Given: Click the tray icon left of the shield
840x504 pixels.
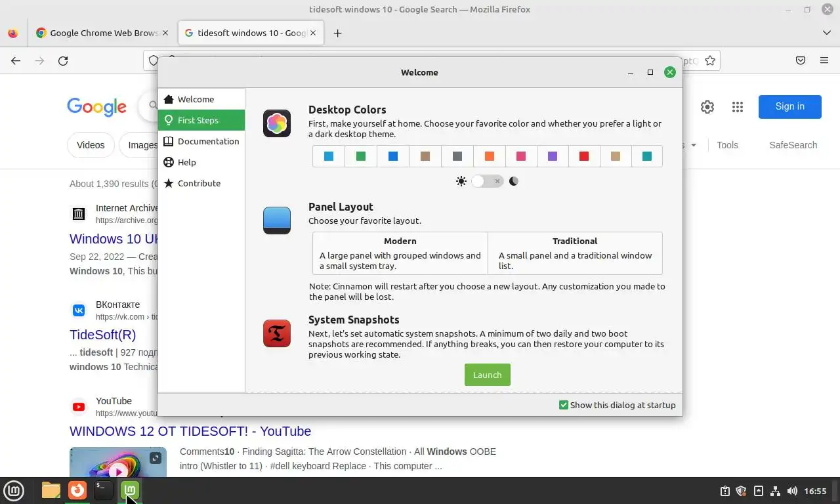Looking at the screenshot, I should point(724,491).
